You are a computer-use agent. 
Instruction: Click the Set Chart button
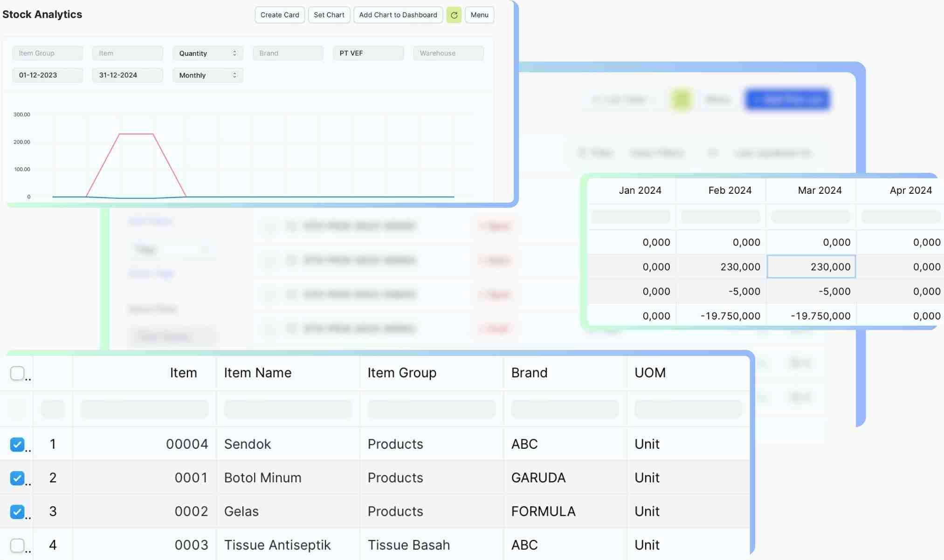329,15
